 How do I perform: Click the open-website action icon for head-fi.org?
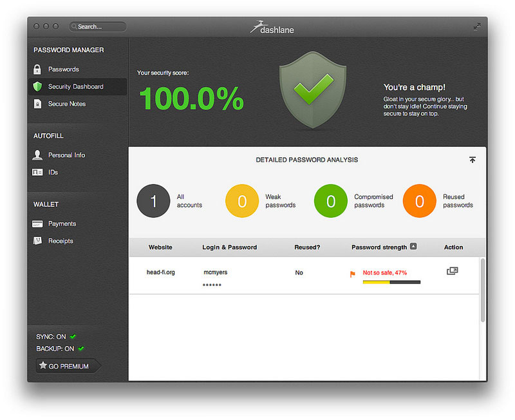point(453,271)
